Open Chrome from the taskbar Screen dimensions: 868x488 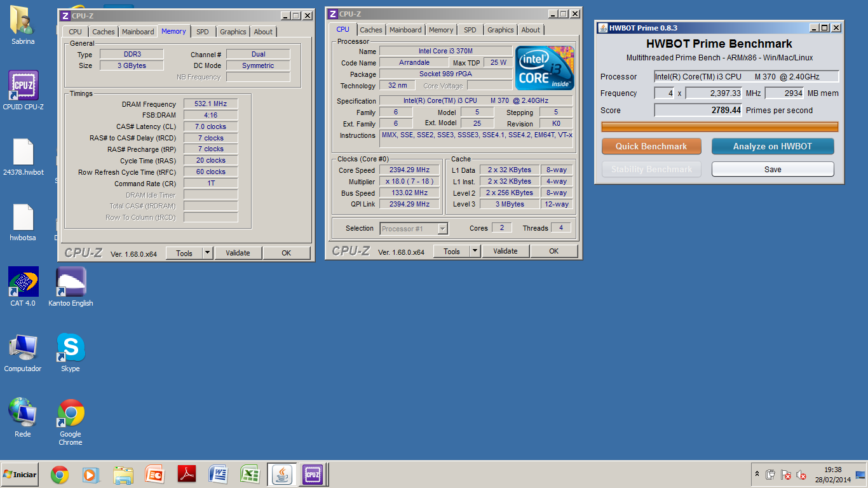60,475
